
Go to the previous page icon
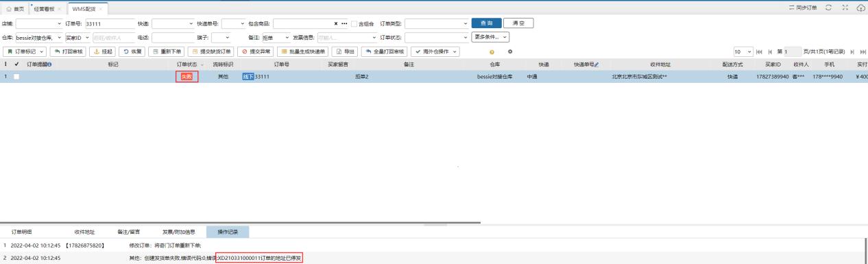pos(770,51)
